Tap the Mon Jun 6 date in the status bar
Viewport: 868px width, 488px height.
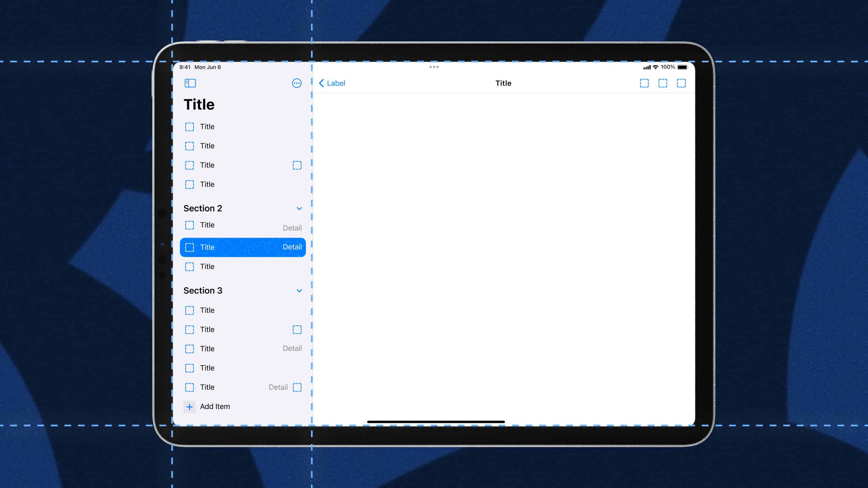tap(208, 67)
